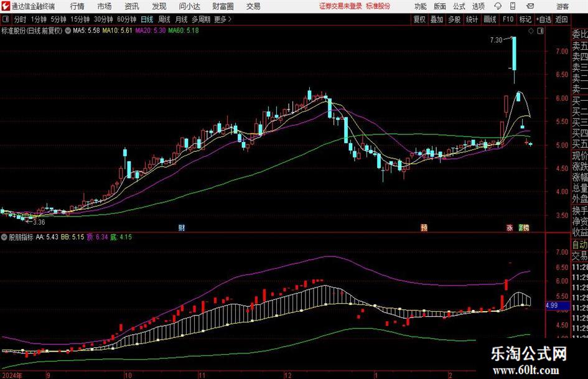Switch to 15分钟 period
Viewport: 588px width, 379px height.
tap(80, 19)
